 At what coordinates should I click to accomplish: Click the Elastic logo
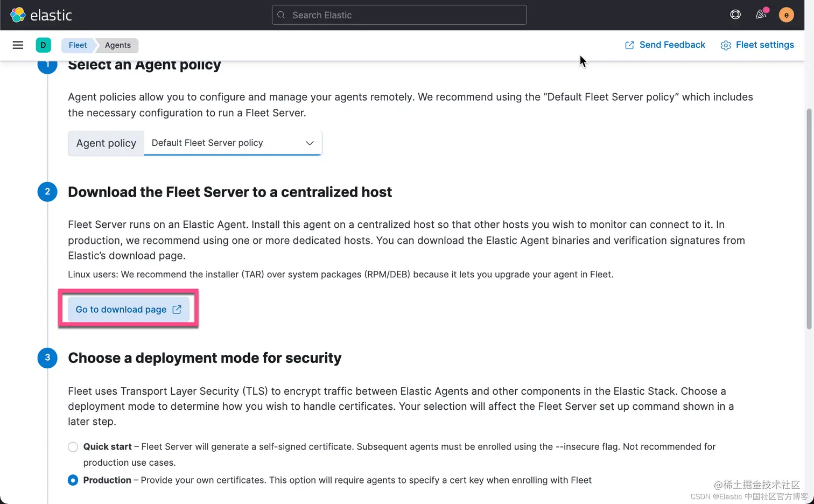pyautogui.click(x=41, y=15)
